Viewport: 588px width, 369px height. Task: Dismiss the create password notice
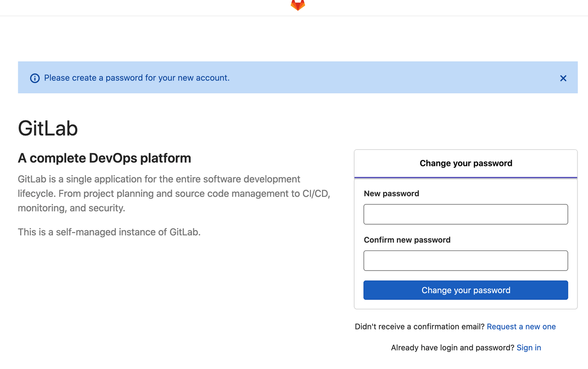pyautogui.click(x=563, y=79)
